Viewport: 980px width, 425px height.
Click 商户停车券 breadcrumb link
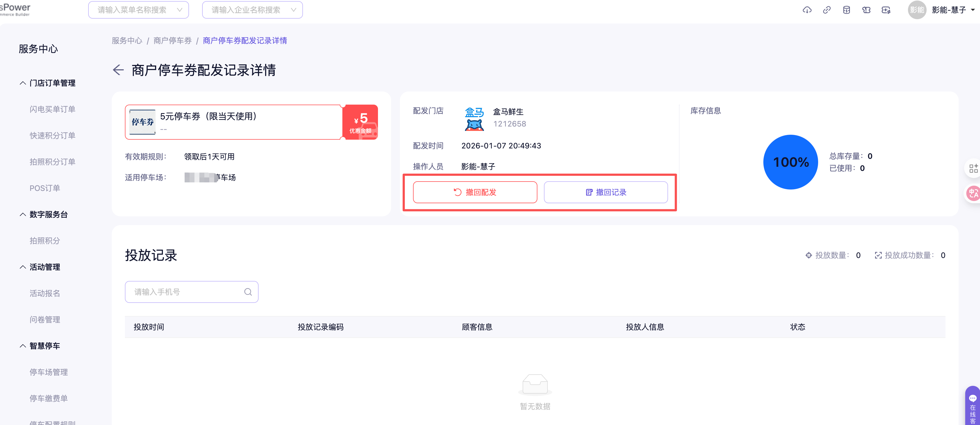coord(172,41)
